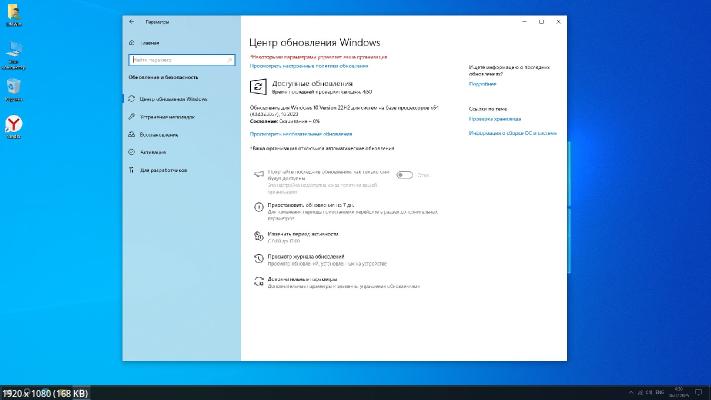The height and width of the screenshot is (400, 711).
Task: Click the Состояние download status line
Action: coord(285,122)
